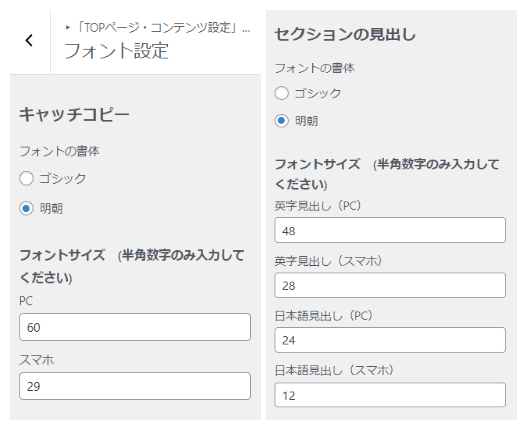The image size is (527, 430).
Task: Click the キャッチコピー section heading
Action: 74,114
